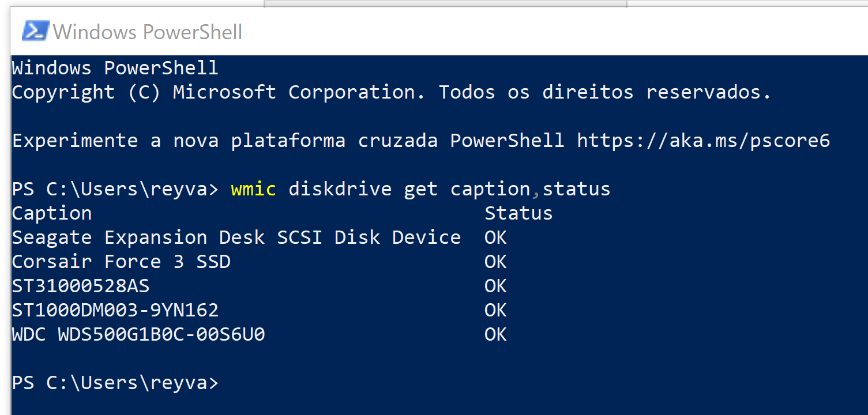Click the Windows PowerShell window title text

pyautogui.click(x=148, y=32)
